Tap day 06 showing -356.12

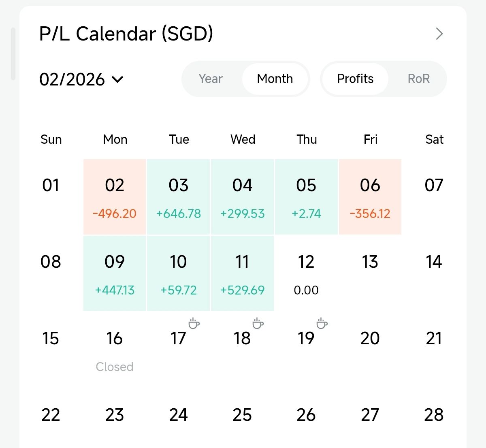point(370,197)
